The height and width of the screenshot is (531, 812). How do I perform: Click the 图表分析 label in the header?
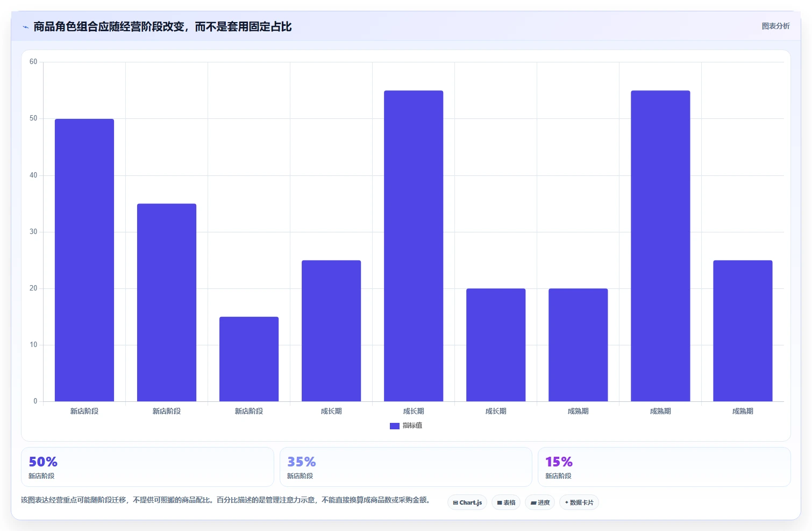(x=775, y=26)
